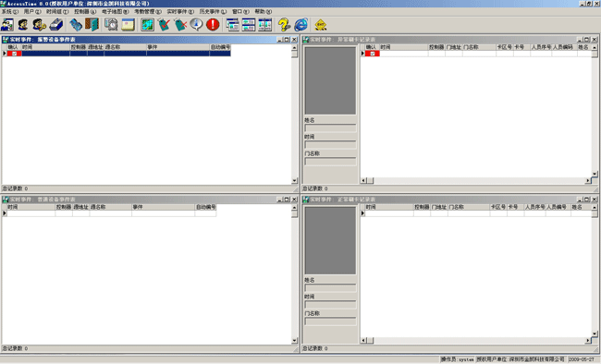Click scroll-down arrow in 报警设备事件表 window
The height and width of the screenshot is (364, 601).
coord(294,180)
